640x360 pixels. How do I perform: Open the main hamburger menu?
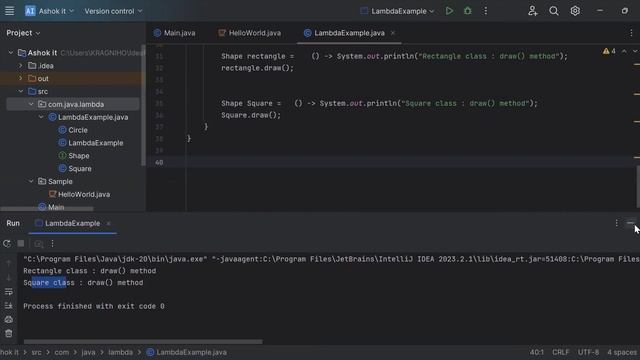click(9, 11)
